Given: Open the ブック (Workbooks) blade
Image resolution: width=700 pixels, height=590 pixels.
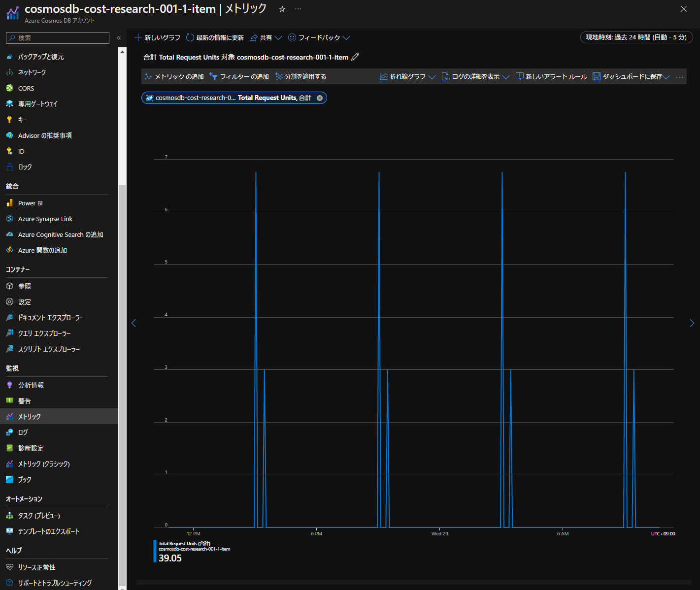Looking at the screenshot, I should pos(24,479).
